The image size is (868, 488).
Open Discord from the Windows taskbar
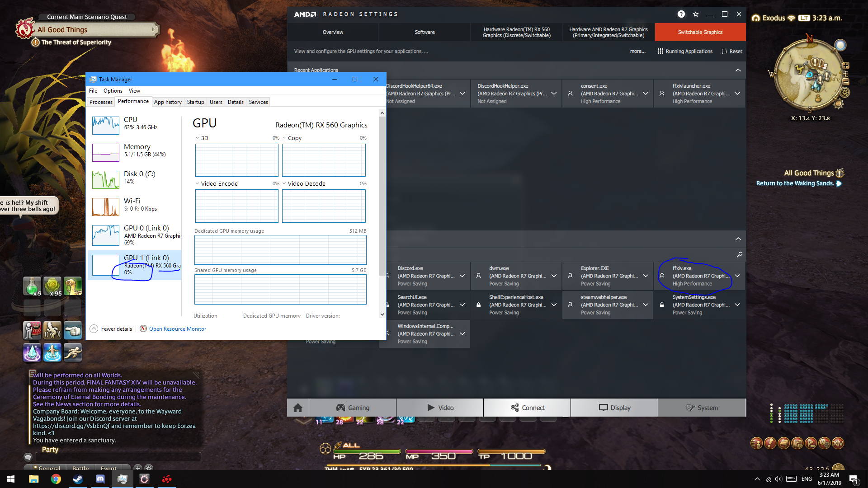[x=100, y=479]
